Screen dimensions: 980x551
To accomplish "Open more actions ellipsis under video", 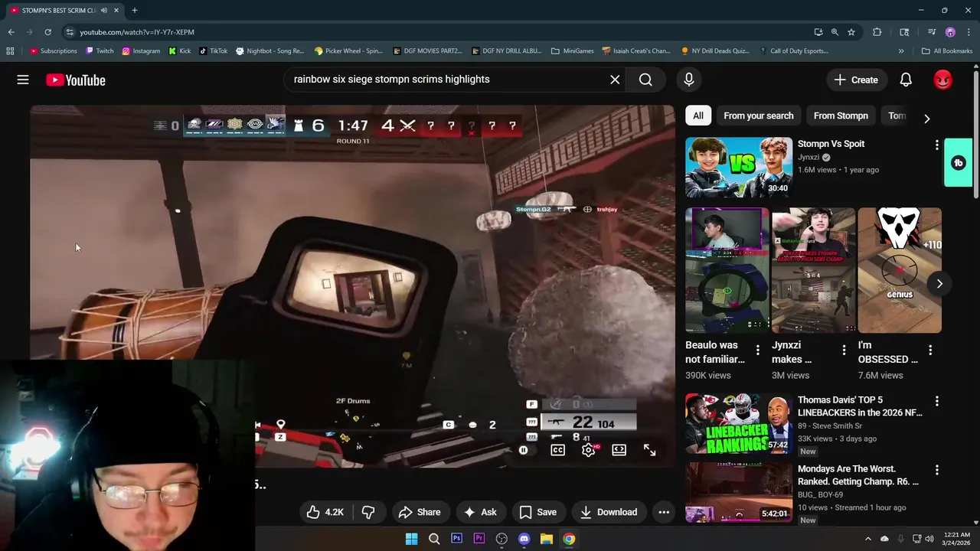I will pos(664,512).
